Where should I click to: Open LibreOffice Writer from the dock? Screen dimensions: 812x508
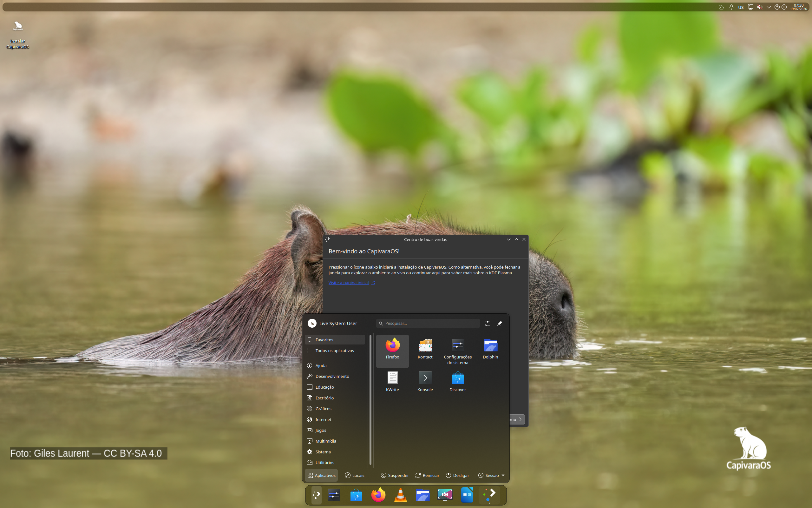pos(467,495)
